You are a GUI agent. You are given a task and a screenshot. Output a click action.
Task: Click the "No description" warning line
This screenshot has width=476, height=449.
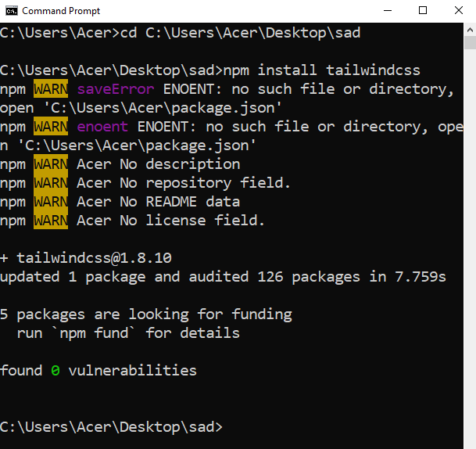(180, 164)
